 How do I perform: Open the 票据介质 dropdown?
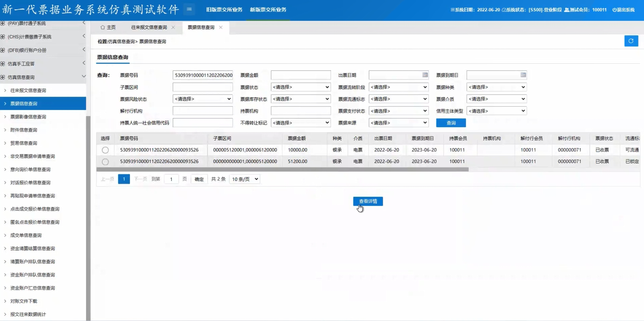tap(497, 99)
